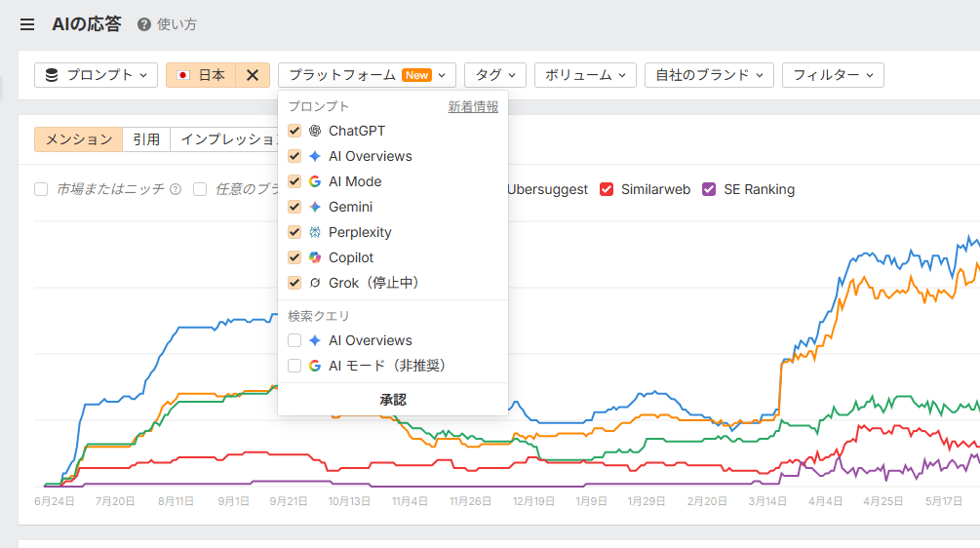The height and width of the screenshot is (548, 980).
Task: Click the AIの応答 page title
Action: [86, 24]
